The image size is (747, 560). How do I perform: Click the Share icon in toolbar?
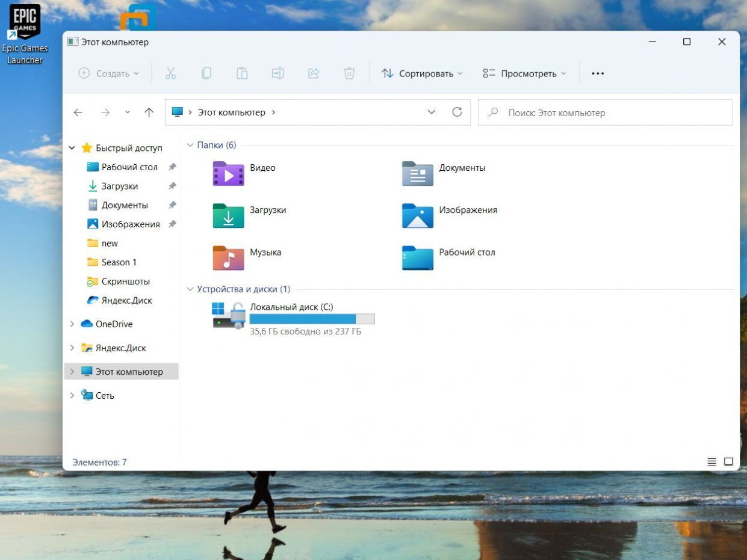point(313,73)
